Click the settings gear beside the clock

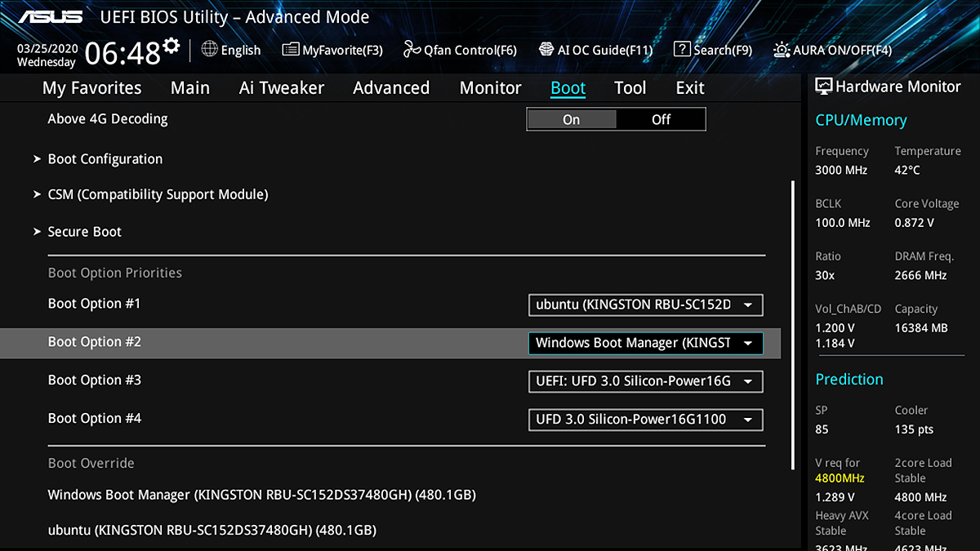171,46
